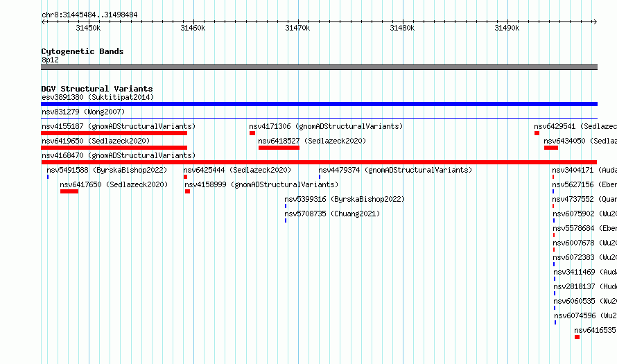Open the nsv5578684 variant label
This screenshot has width=617, height=364.
pyautogui.click(x=584, y=228)
